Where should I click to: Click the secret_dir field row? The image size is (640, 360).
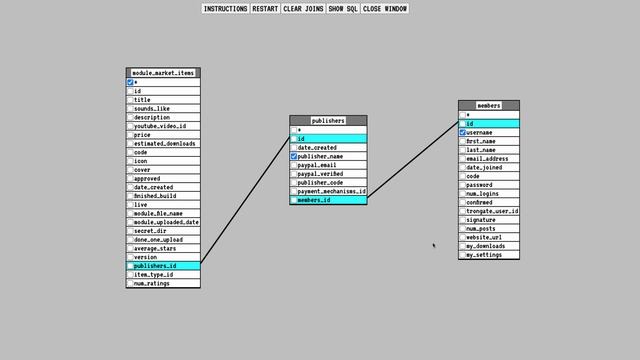(x=163, y=231)
